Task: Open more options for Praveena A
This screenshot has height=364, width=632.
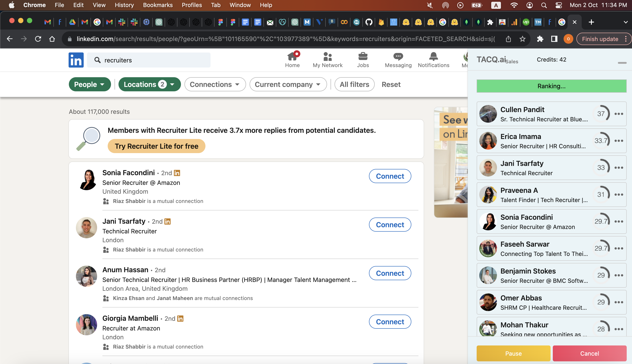Action: (x=619, y=195)
